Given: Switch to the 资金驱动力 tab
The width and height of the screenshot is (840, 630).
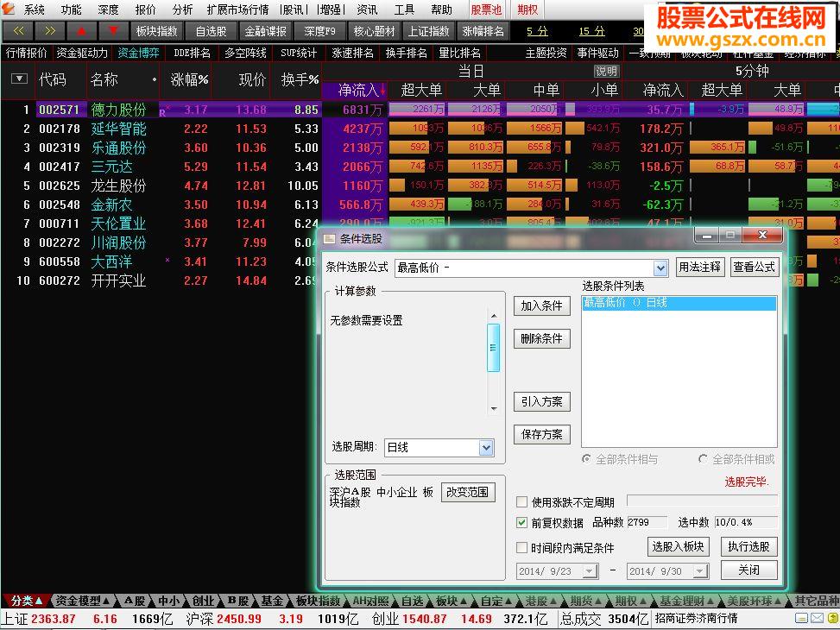Looking at the screenshot, I should point(82,53).
